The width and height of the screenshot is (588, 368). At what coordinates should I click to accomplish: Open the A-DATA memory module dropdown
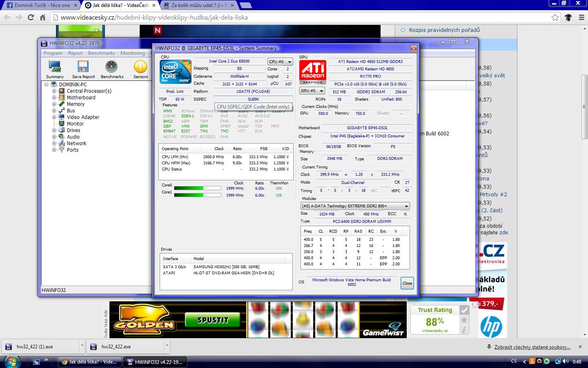click(x=355, y=206)
